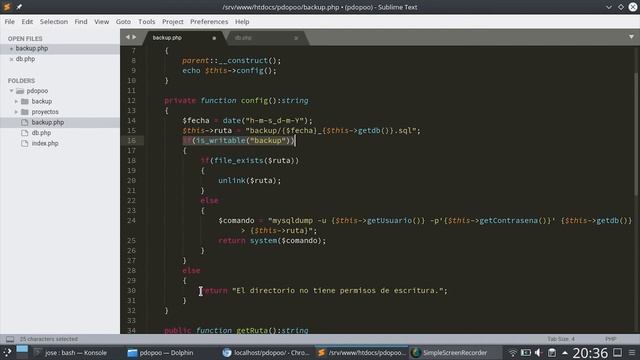Switch to Sublime Text taskbar entry
Screen dimensions: 640x360
[x=361, y=353]
